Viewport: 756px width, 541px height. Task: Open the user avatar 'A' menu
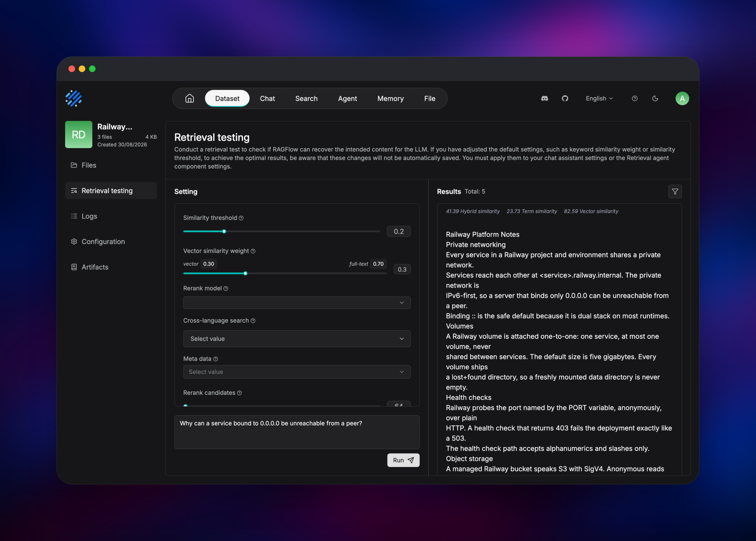coord(682,98)
